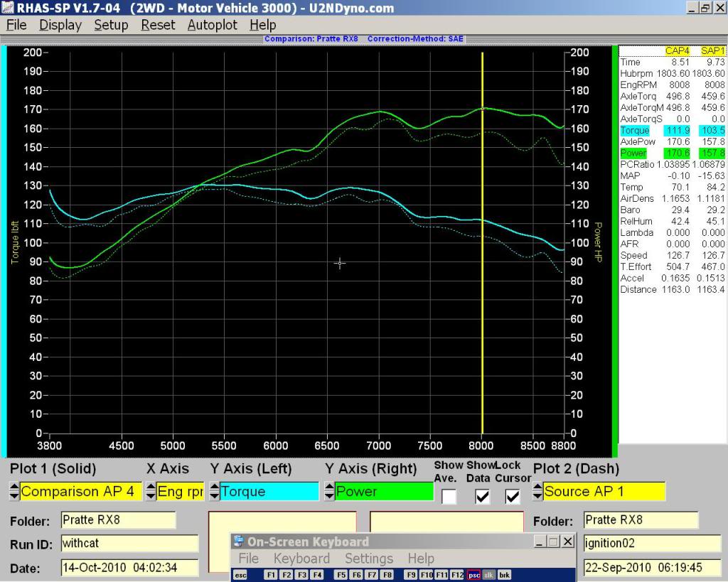Minimize the On-Screen Keyboard window
Image resolution: width=728 pixels, height=582 pixels.
[x=540, y=541]
